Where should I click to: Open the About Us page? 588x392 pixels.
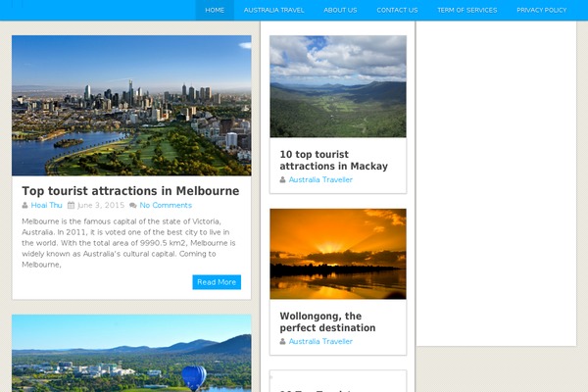click(340, 10)
